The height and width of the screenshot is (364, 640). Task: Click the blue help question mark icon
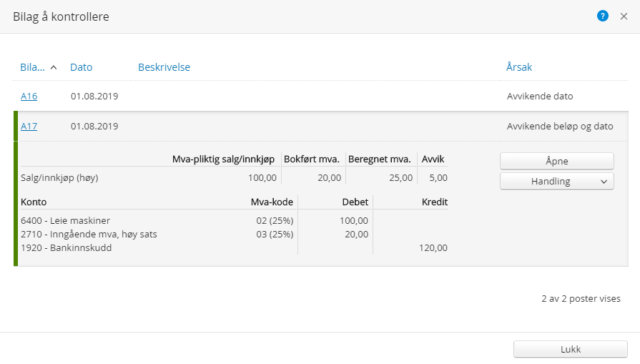tap(602, 16)
